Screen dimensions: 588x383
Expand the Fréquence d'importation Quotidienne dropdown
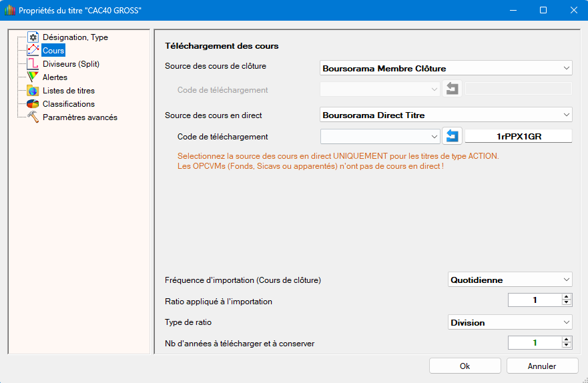[x=510, y=280]
